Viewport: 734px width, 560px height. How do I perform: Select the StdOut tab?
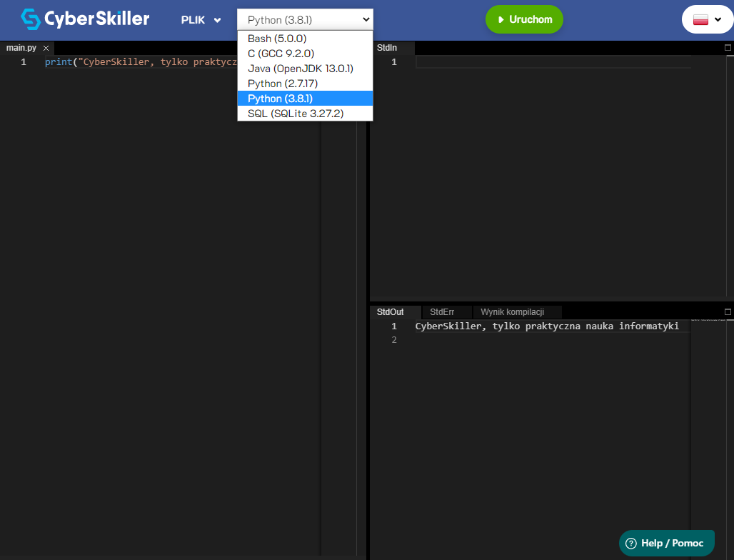pos(391,312)
